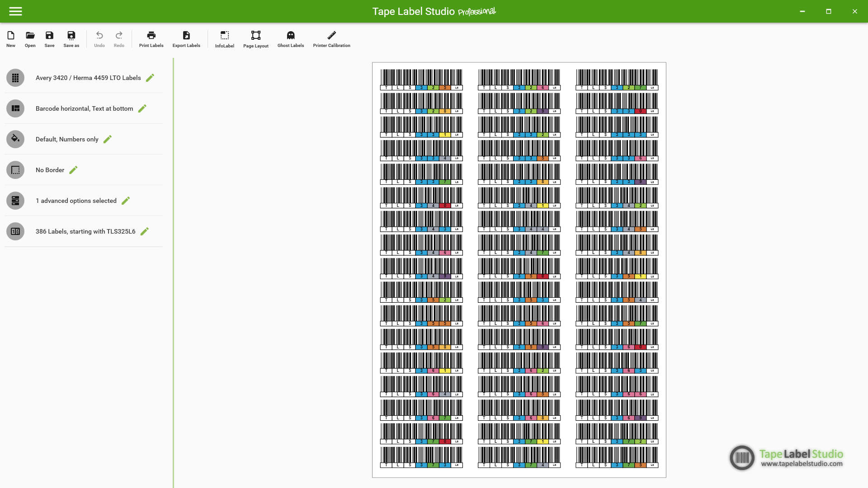Click the border style icon
The height and width of the screenshot is (488, 868).
[15, 170]
